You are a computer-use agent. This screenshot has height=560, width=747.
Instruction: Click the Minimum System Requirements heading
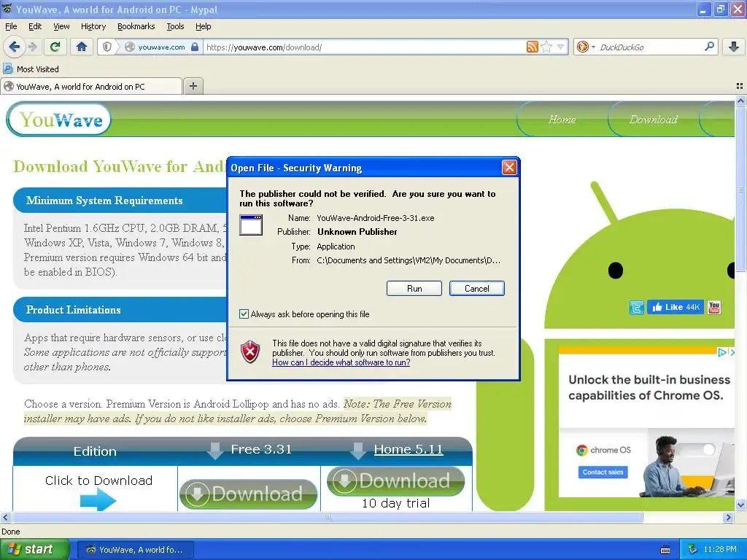pyautogui.click(x=104, y=201)
